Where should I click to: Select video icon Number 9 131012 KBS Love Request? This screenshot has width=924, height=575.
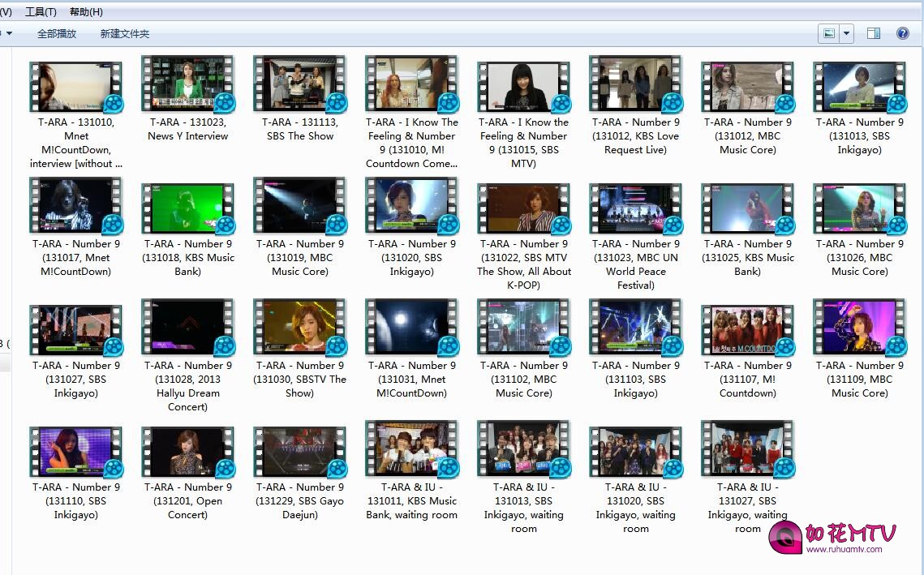636,84
